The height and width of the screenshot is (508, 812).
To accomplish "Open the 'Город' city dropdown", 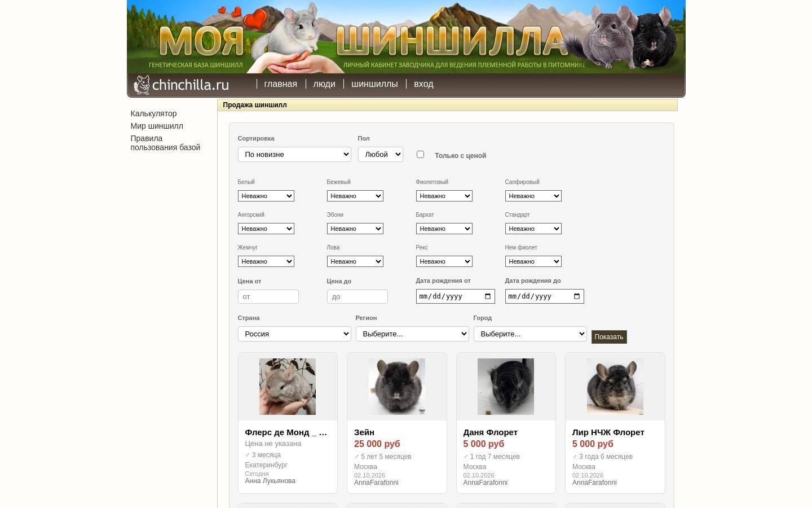I will point(530,334).
